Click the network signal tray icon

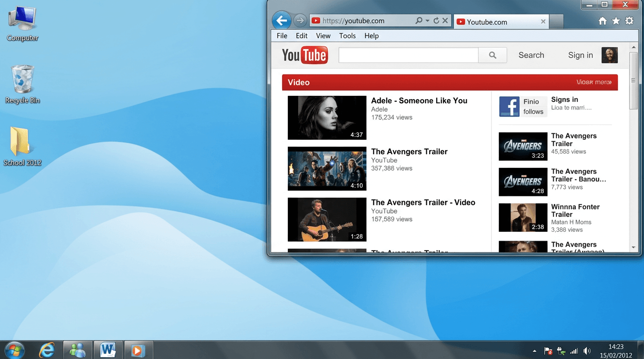pos(574,351)
